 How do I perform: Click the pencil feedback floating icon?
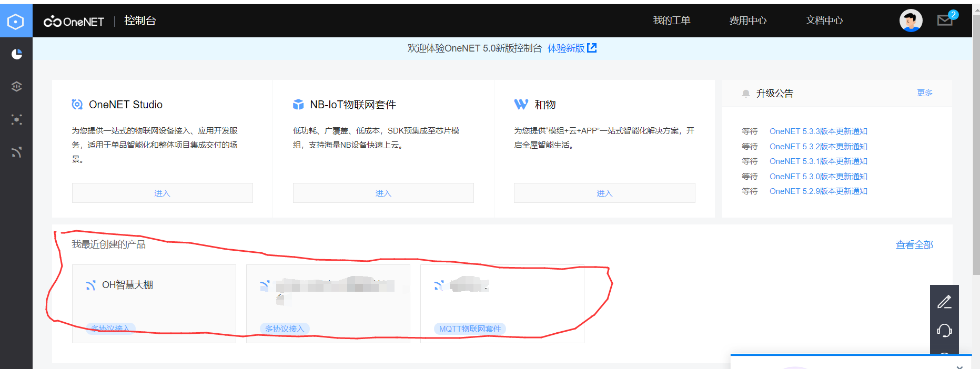944,302
